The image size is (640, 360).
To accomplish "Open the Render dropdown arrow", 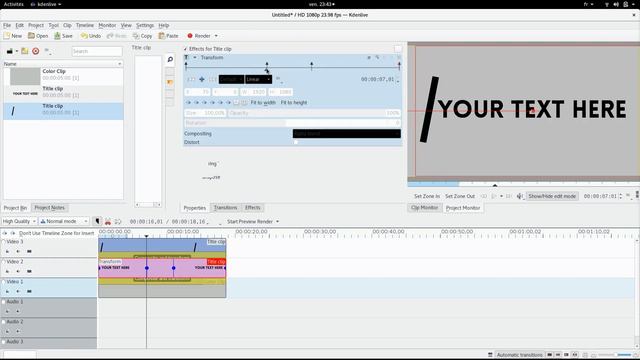I will coord(216,36).
